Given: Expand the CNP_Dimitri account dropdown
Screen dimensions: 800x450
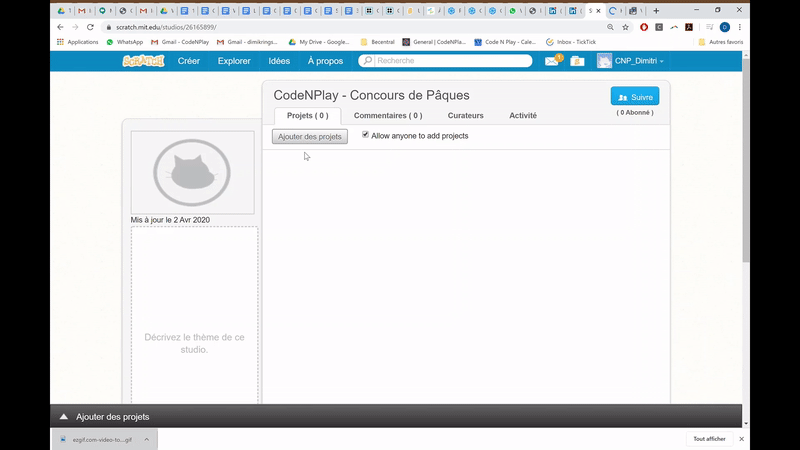Looking at the screenshot, I should (639, 61).
